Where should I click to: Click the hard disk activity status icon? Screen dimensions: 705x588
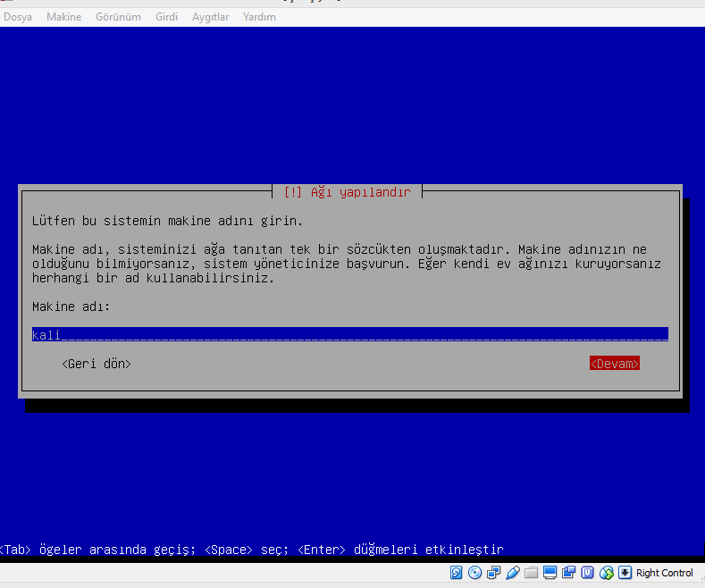pyautogui.click(x=457, y=573)
